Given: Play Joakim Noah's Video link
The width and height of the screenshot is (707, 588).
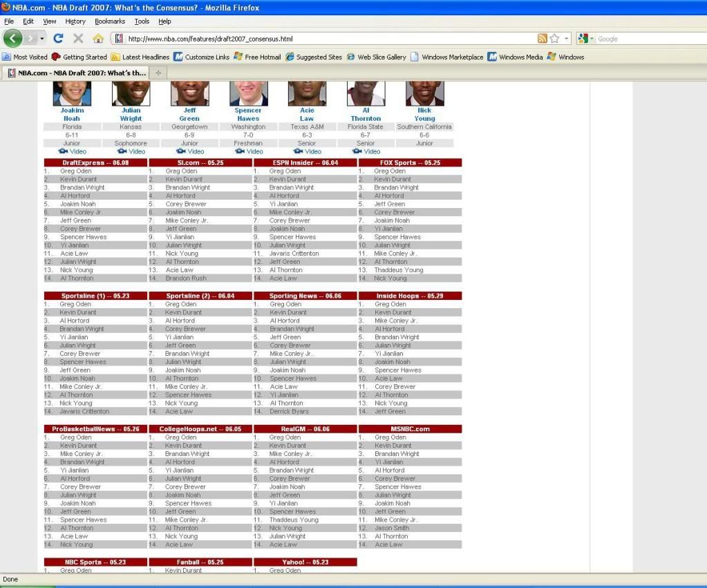Looking at the screenshot, I should pyautogui.click(x=72, y=151).
